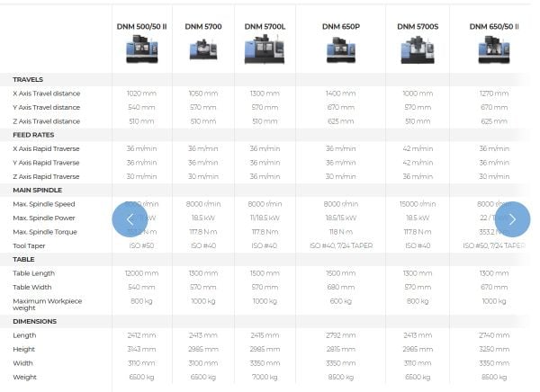540x392 pixels.
Task: Click the previous (left arrow) carousel button
Action: pos(130,219)
